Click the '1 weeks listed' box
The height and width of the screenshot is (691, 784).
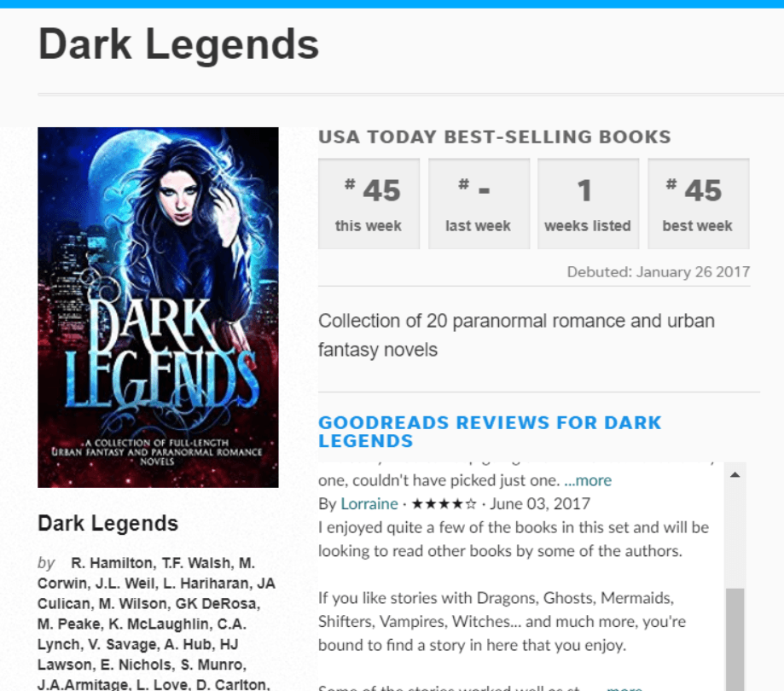[588, 204]
